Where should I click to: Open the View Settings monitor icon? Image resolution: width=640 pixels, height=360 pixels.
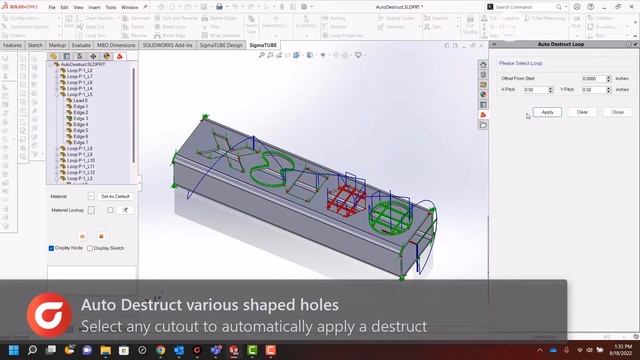(x=358, y=55)
